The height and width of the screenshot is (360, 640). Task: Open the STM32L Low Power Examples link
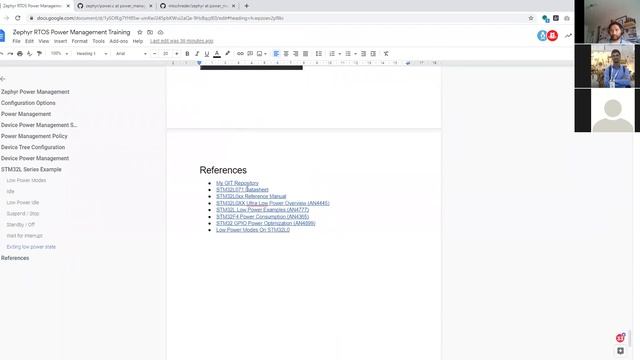tap(262, 210)
